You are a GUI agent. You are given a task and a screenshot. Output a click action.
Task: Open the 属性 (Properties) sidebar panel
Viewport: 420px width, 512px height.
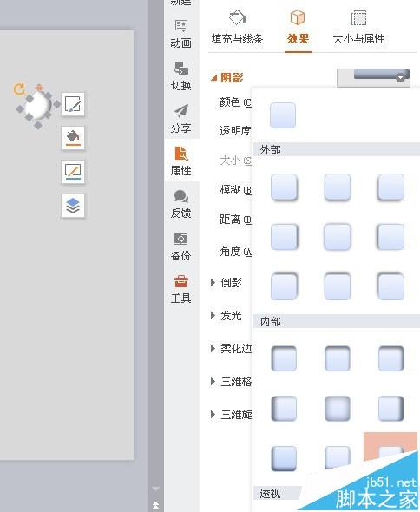181,161
